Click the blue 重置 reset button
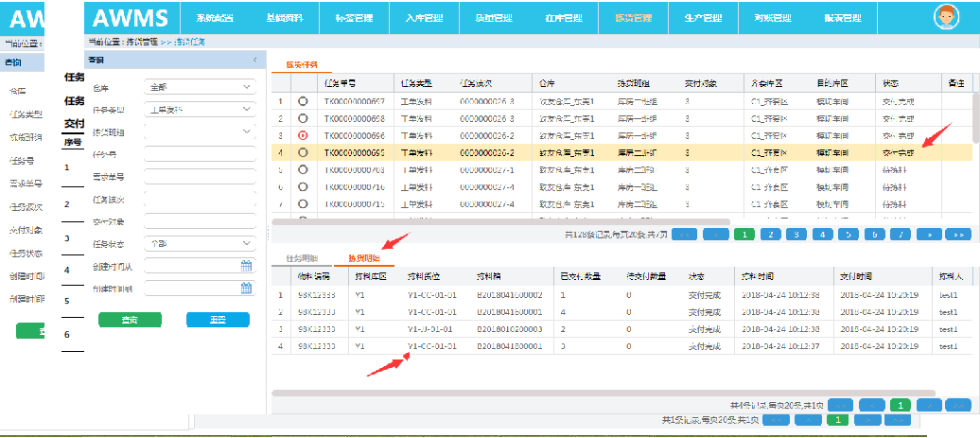Image resolution: width=980 pixels, height=438 pixels. point(217,320)
